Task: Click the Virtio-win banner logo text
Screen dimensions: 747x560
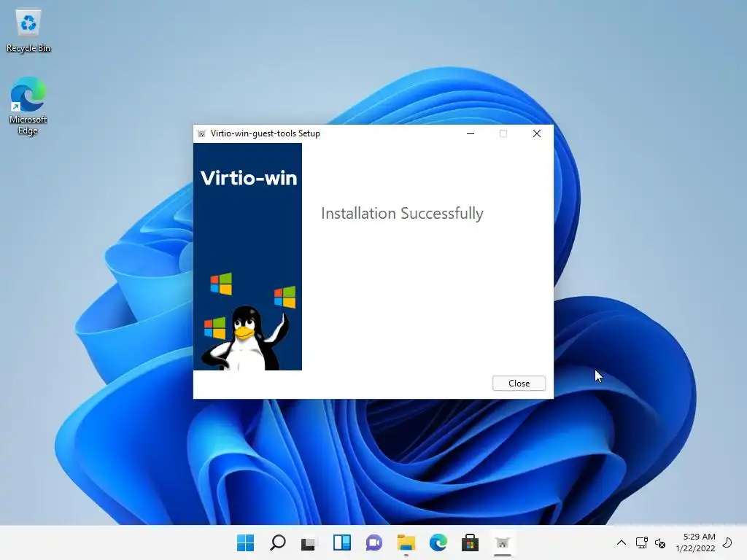Action: [249, 178]
